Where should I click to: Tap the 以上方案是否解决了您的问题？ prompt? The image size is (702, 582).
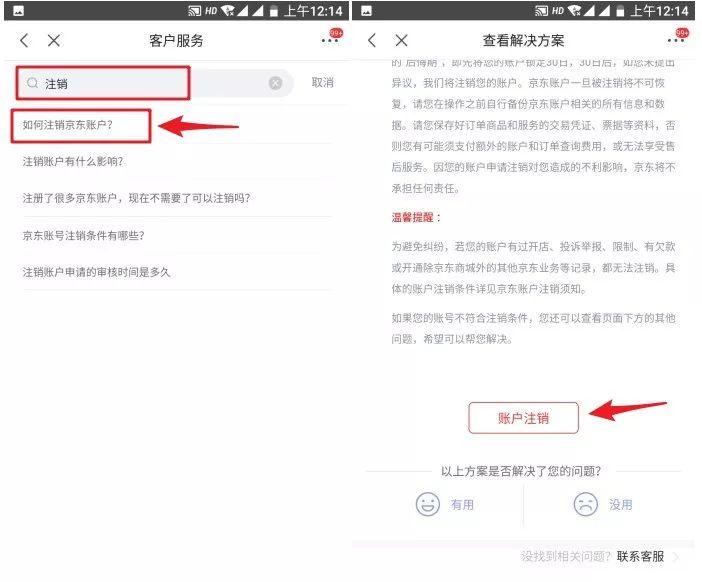pos(521,471)
